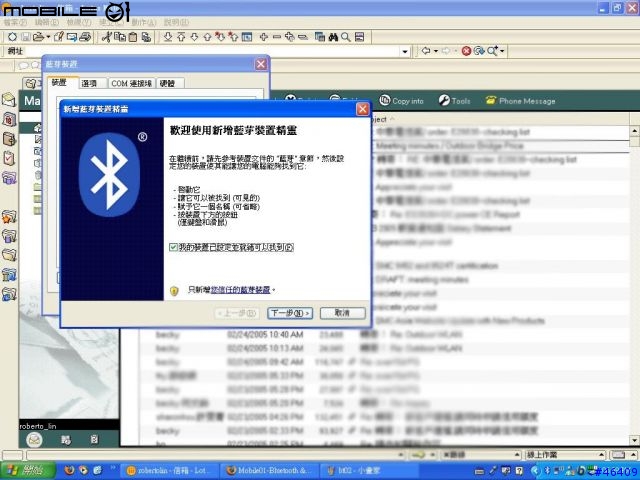Click the binoculars Find icon
Screen dimensions: 640x480
point(333,37)
